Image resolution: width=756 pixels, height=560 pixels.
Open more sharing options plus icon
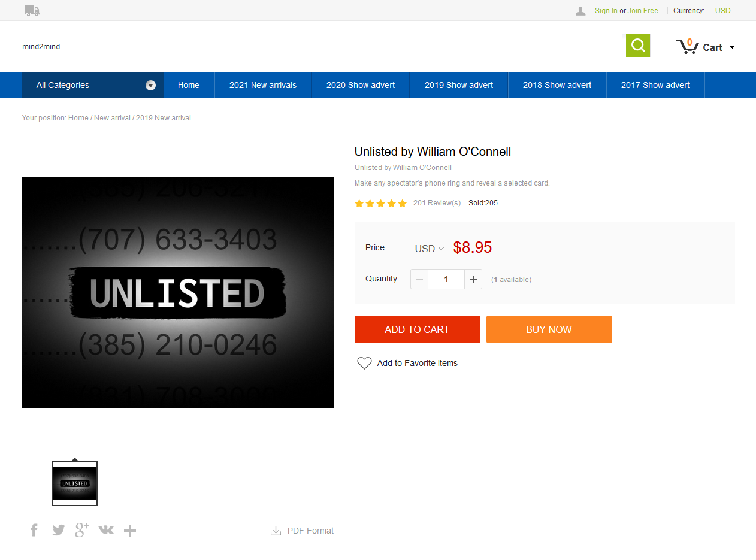pos(130,531)
